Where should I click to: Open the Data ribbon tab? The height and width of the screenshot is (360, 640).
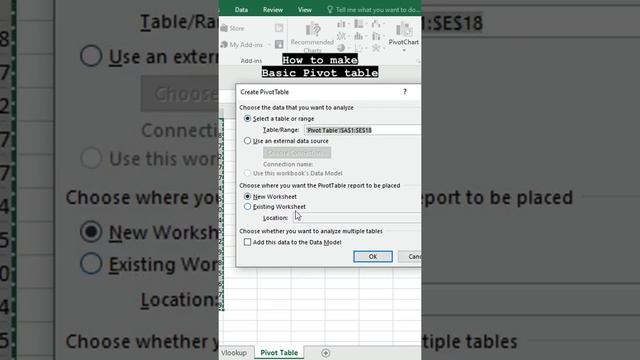tap(241, 10)
